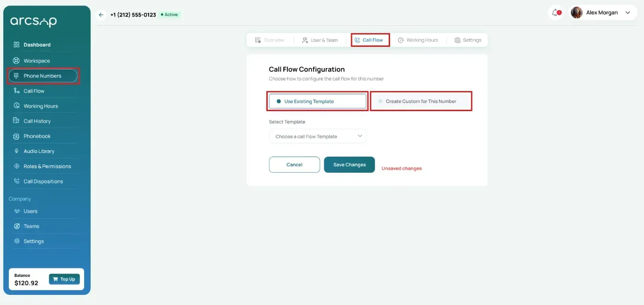Click the Call Flow Configuration heading
Viewport: 644px width, 305px height.
[x=307, y=69]
